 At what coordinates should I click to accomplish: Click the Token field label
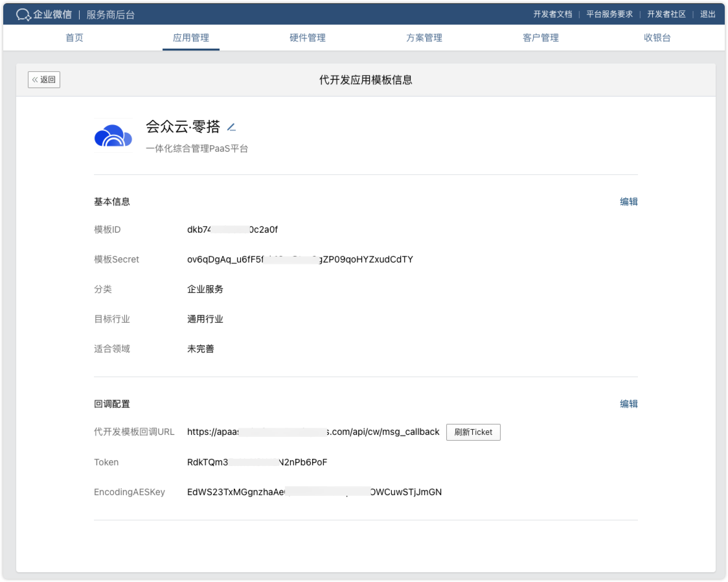[x=106, y=462]
